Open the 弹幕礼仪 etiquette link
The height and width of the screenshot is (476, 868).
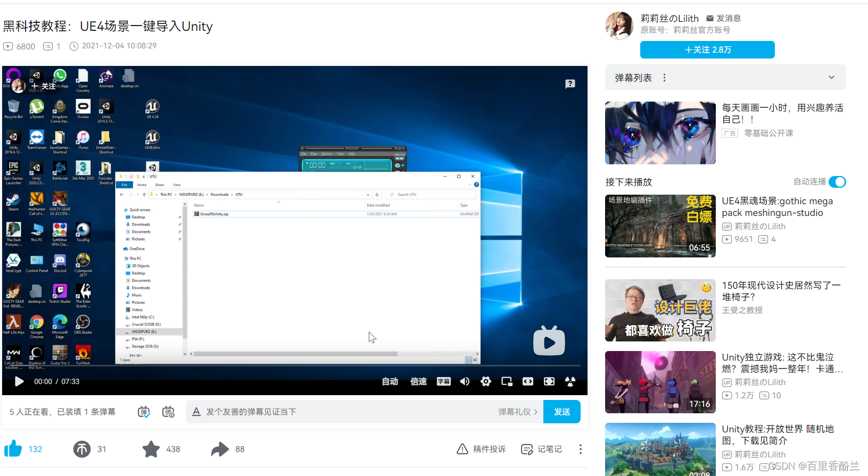click(518, 412)
